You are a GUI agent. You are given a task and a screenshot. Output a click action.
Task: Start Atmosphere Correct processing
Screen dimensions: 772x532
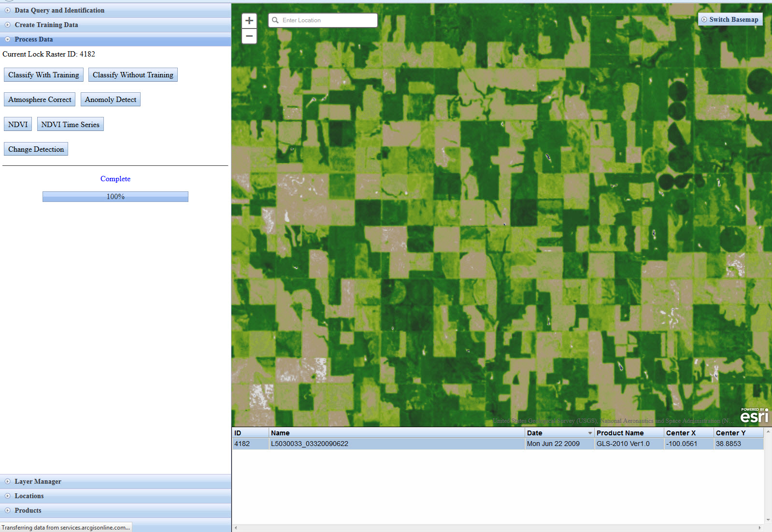coord(40,100)
